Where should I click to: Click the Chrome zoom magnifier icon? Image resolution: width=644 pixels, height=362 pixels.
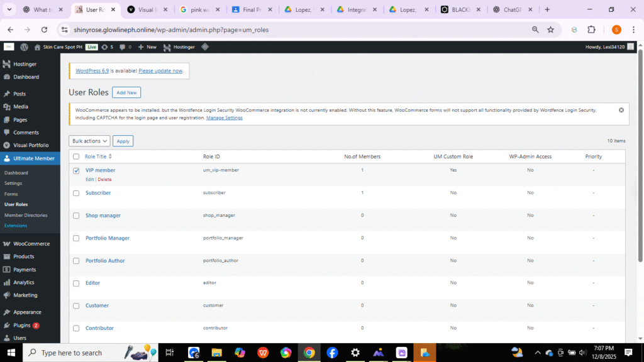[x=535, y=30]
